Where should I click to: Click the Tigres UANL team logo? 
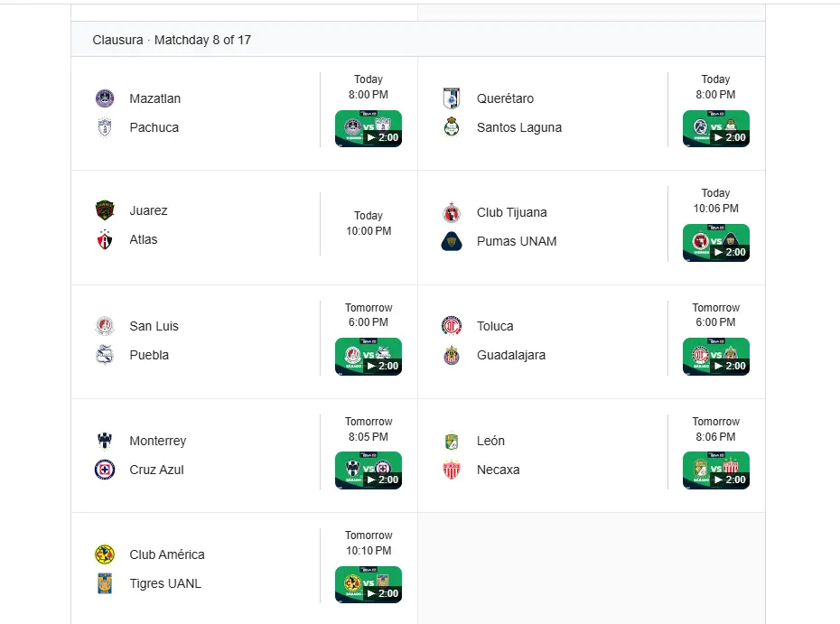click(105, 583)
